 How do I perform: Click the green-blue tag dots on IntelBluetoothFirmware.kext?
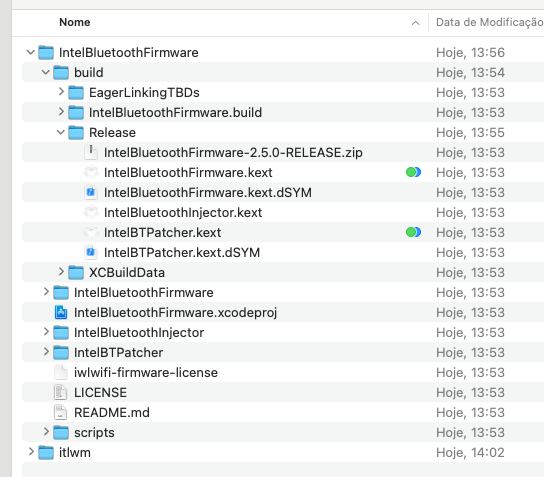[413, 172]
